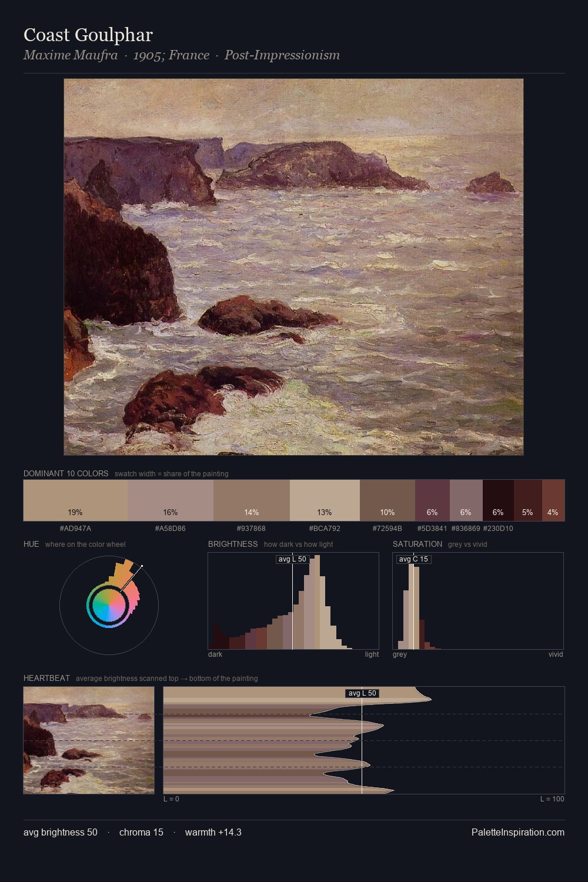
Task: Click the small painting thumbnail beside Heartbeat chart
Action: pos(89,740)
